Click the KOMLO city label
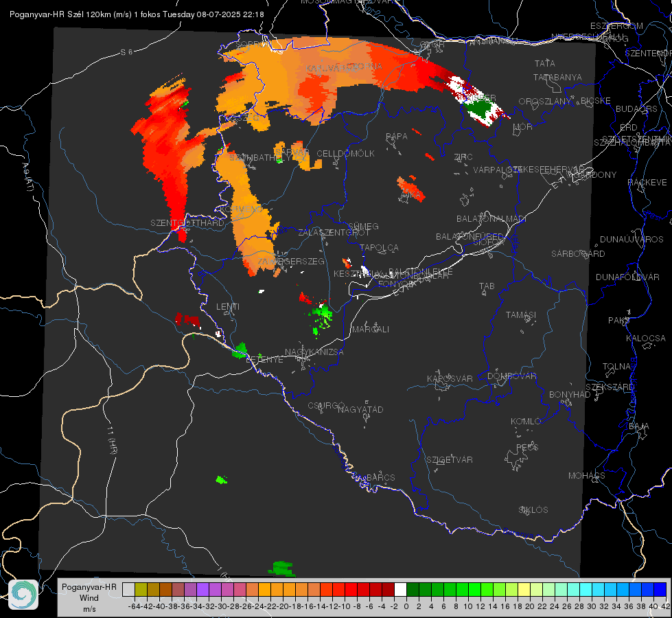 (526, 422)
